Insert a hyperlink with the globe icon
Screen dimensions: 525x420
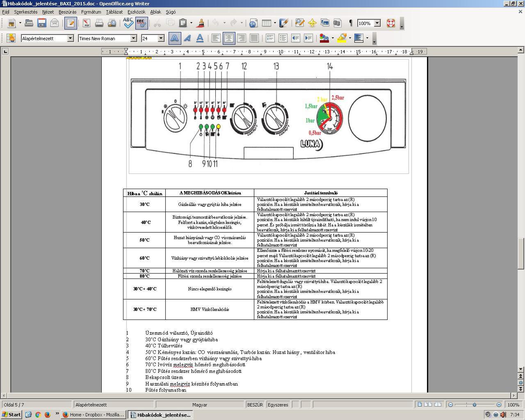[253, 23]
